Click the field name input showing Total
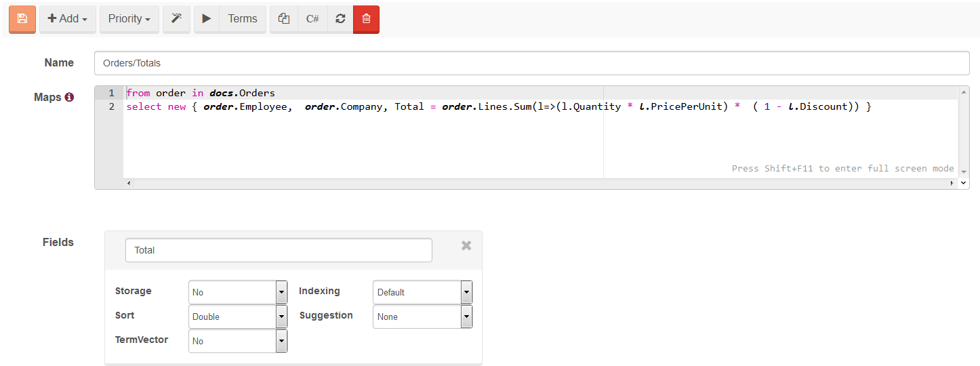This screenshot has width=980, height=366. tap(279, 250)
